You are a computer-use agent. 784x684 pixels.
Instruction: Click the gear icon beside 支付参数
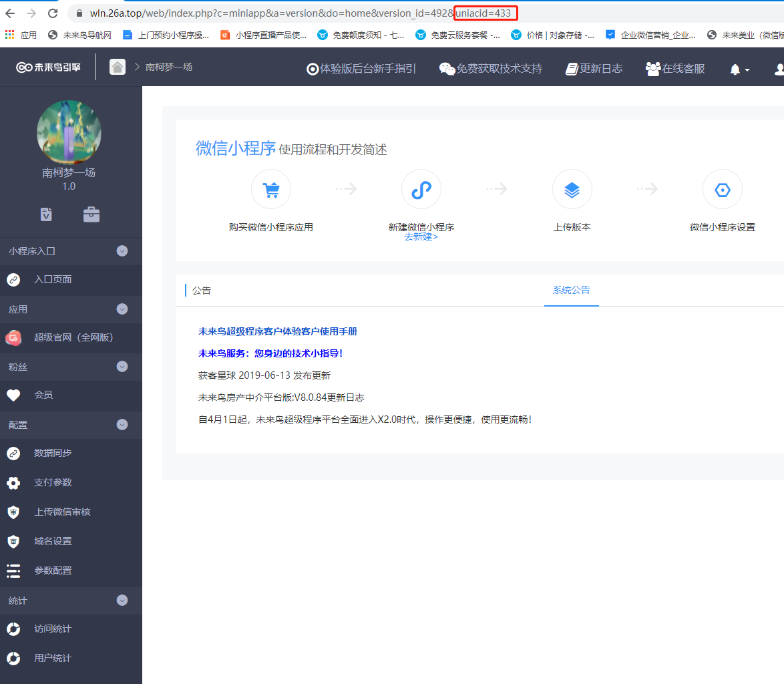tap(13, 483)
